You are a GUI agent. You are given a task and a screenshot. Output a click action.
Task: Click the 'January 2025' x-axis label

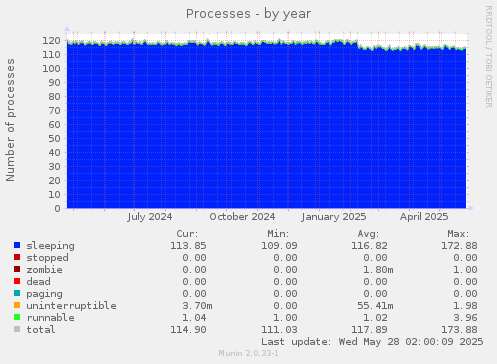click(x=334, y=217)
